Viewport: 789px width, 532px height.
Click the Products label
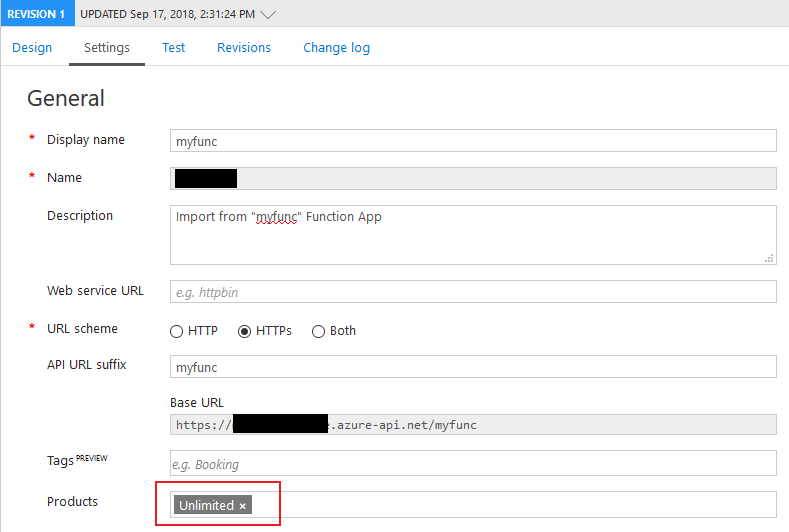(x=72, y=501)
